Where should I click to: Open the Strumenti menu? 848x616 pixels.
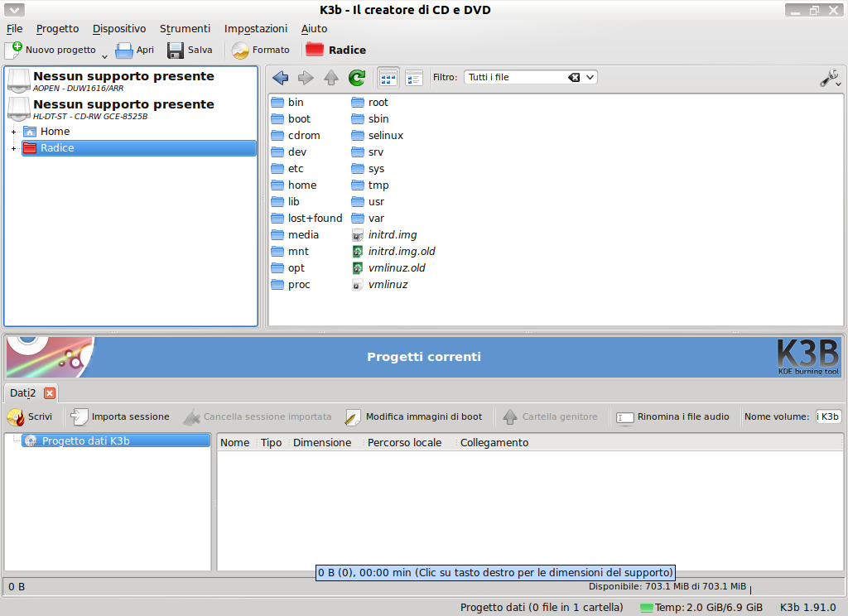point(185,28)
